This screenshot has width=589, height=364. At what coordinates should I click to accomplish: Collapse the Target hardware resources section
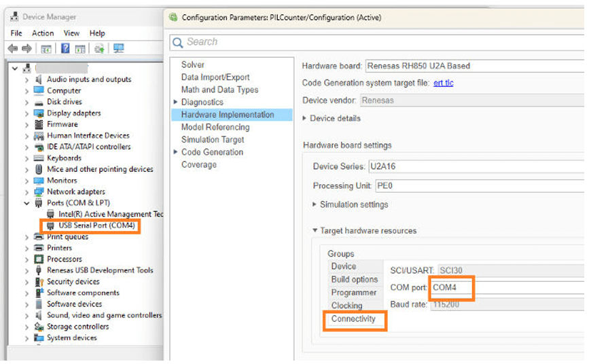point(315,231)
